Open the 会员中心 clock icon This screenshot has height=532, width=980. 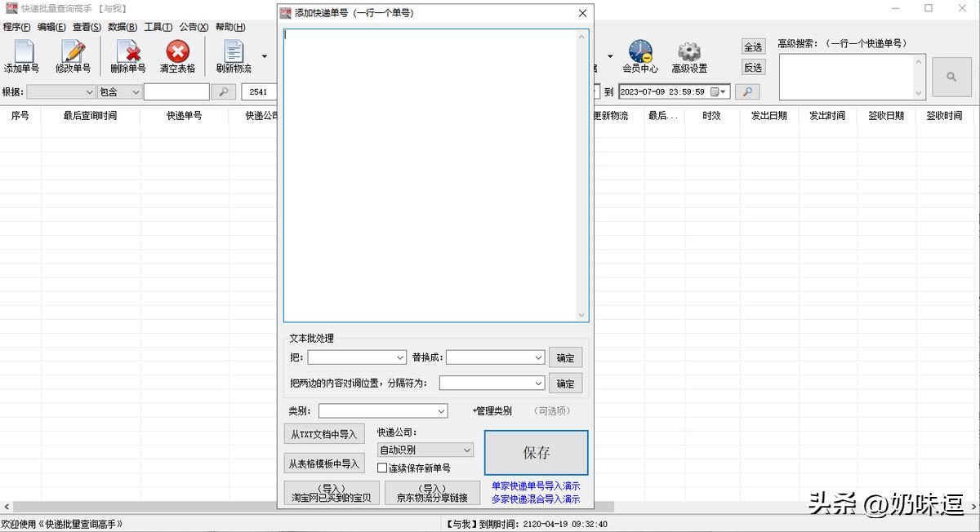pyautogui.click(x=641, y=51)
